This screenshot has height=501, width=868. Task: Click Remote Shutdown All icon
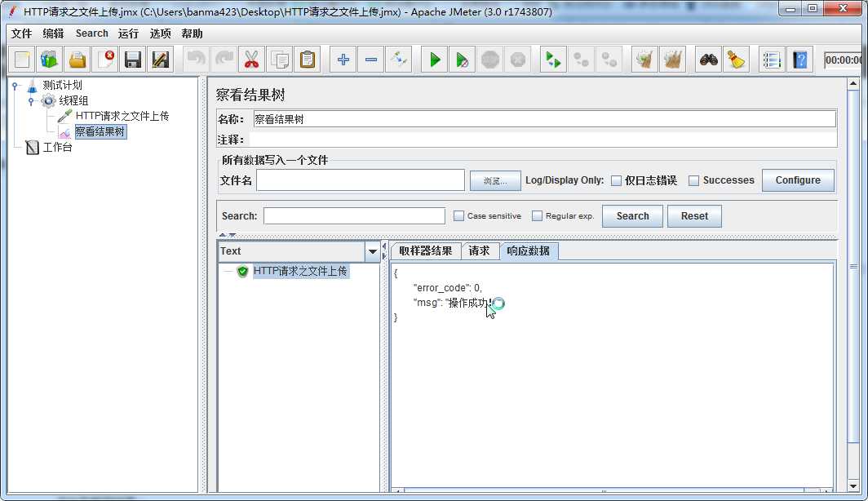click(609, 60)
